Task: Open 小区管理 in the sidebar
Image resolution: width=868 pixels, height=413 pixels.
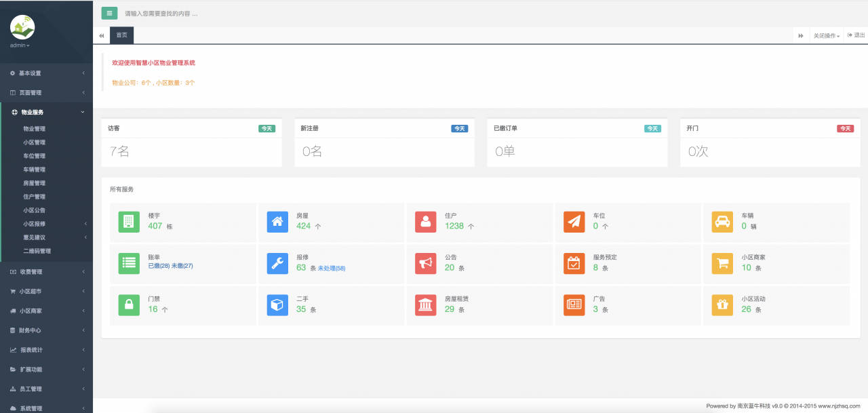Action: [x=35, y=142]
